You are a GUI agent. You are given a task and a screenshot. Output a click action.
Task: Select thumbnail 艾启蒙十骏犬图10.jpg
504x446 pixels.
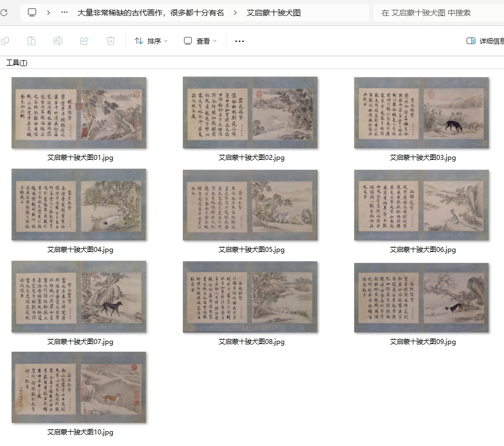coord(79,388)
